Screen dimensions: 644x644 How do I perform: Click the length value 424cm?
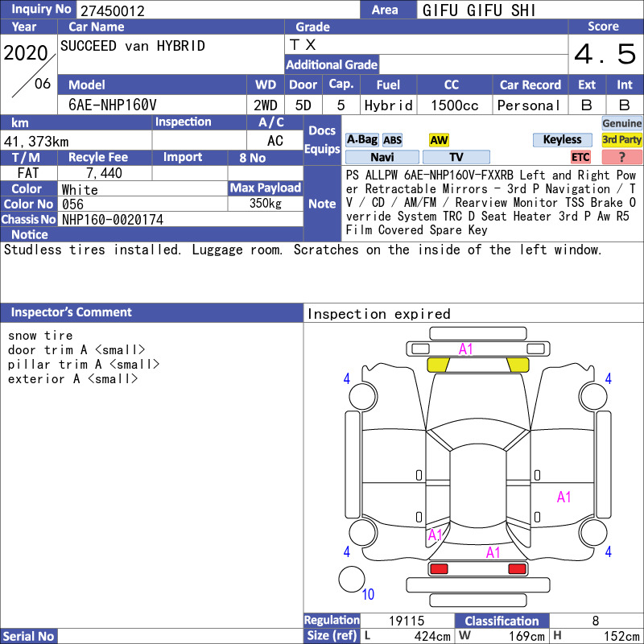pyautogui.click(x=432, y=636)
